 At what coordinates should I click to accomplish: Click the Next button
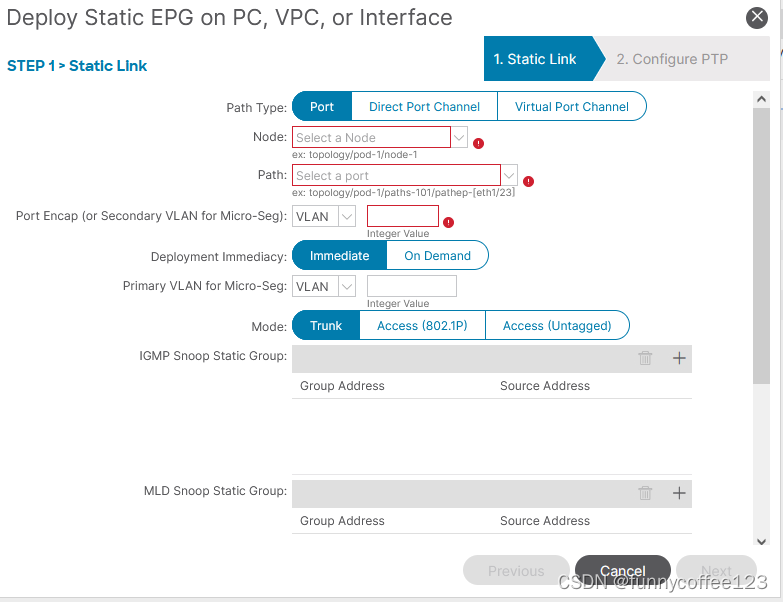716,570
